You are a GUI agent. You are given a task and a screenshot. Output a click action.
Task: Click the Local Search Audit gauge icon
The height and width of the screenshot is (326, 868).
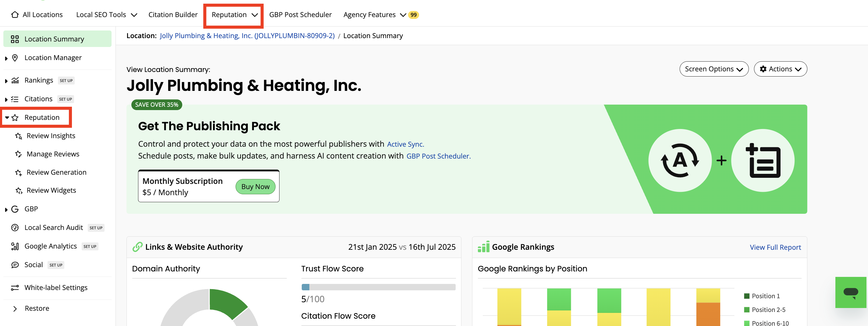(15, 227)
